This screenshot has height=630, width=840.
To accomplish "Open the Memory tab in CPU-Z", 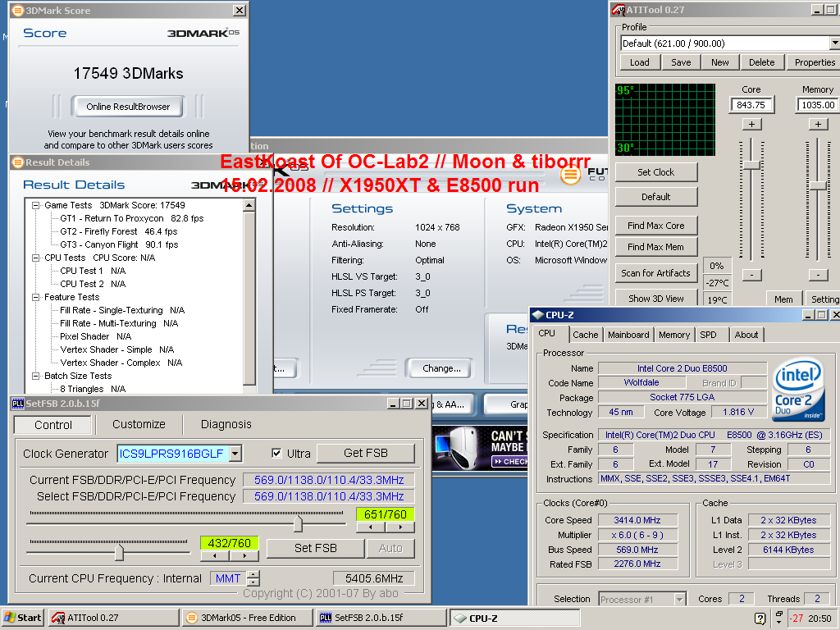I will pyautogui.click(x=674, y=335).
